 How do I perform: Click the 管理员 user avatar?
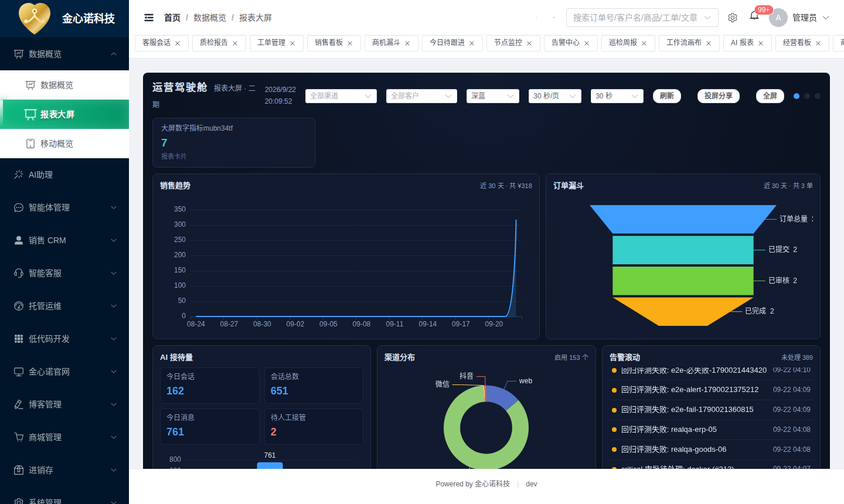point(778,18)
